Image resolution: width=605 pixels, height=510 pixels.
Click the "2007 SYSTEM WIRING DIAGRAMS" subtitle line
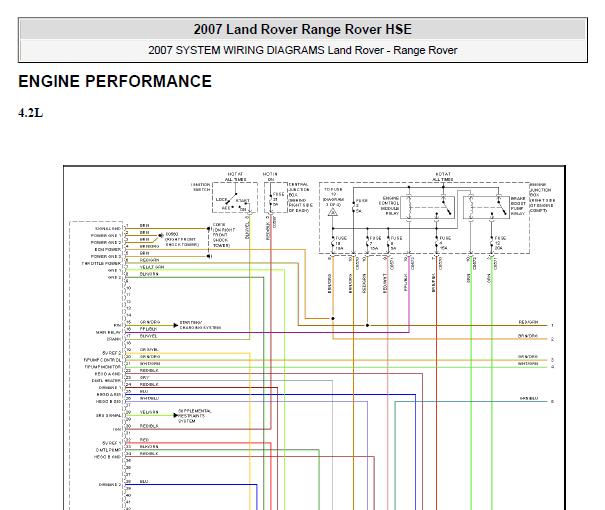[302, 50]
